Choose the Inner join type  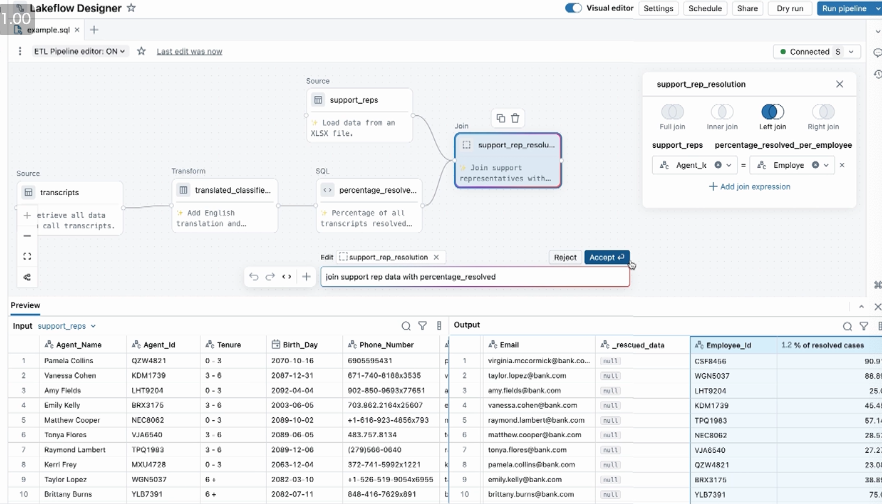pos(722,117)
